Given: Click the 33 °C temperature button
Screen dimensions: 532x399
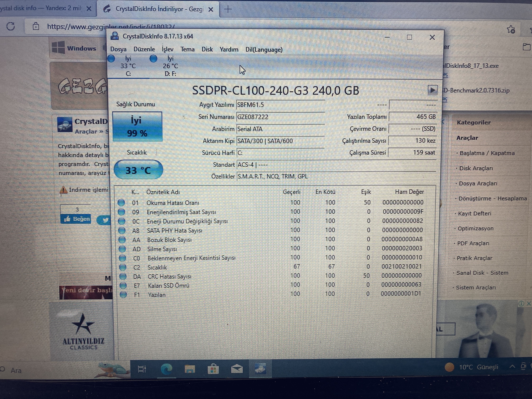Looking at the screenshot, I should pos(138,170).
